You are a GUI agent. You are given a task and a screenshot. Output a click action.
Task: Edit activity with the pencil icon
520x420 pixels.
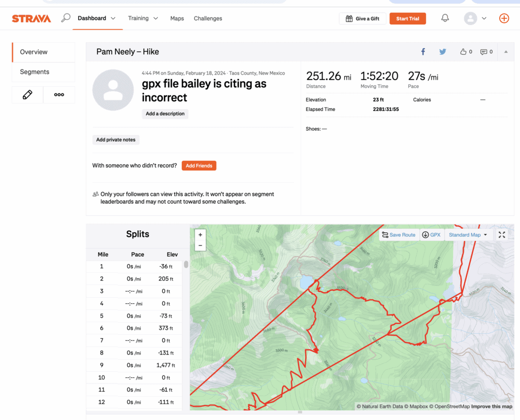[27, 94]
